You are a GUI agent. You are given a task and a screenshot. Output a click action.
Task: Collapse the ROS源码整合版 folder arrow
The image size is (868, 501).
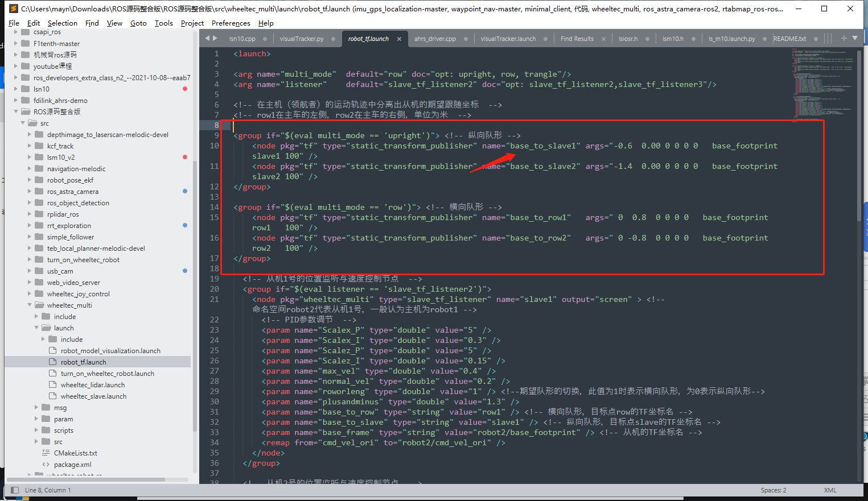tap(16, 111)
